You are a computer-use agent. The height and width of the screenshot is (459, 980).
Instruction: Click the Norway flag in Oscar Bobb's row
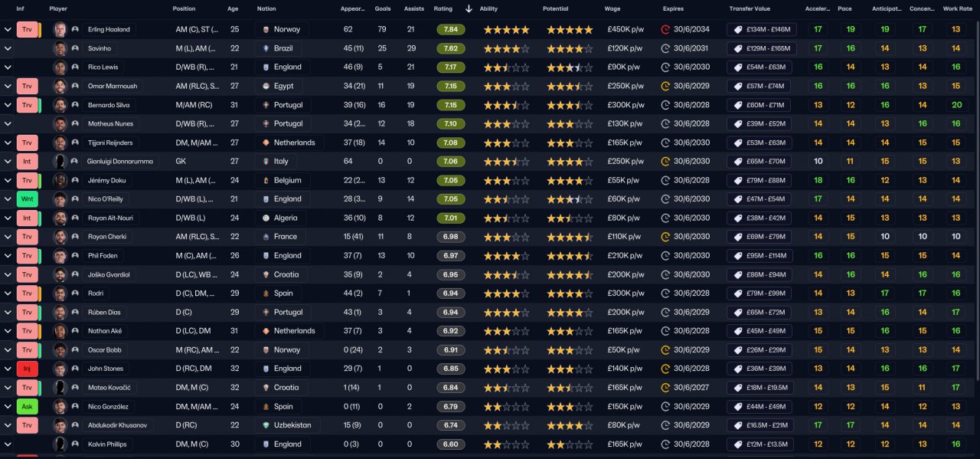point(265,349)
